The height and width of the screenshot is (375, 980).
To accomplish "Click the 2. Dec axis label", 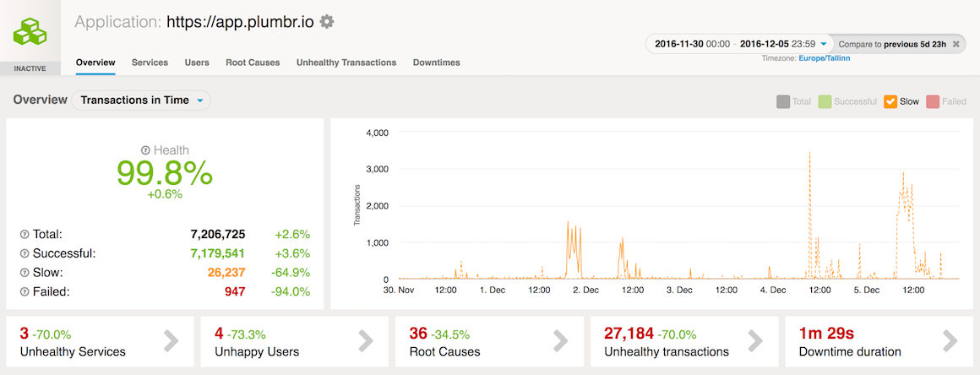I will [586, 290].
